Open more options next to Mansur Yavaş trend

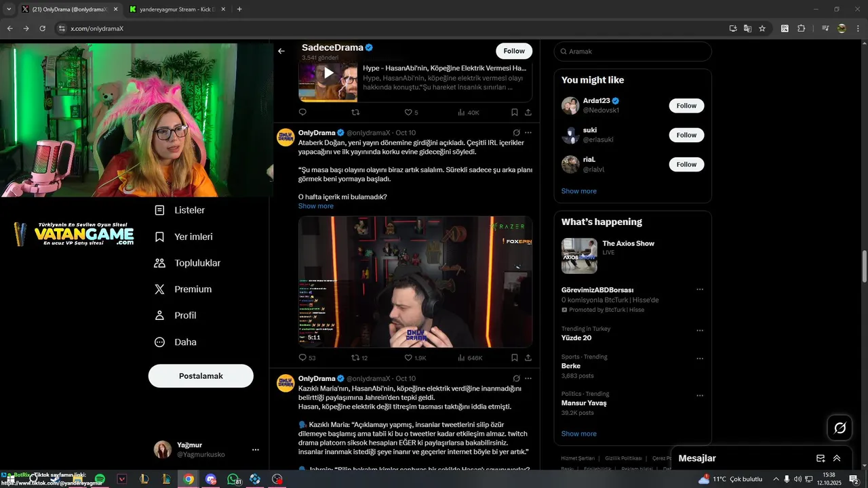point(700,396)
